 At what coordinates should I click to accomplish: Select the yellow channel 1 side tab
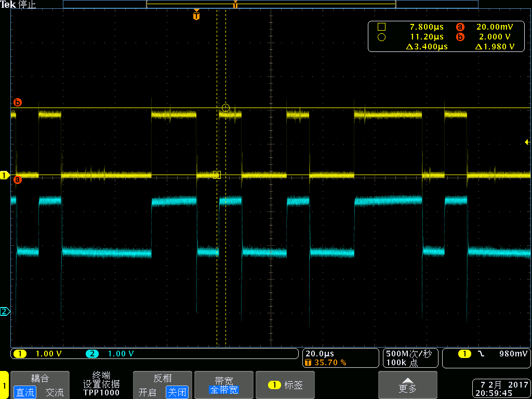click(4, 385)
